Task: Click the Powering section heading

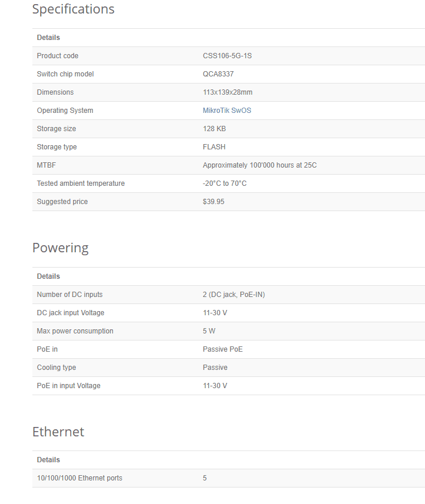Action: (60, 248)
